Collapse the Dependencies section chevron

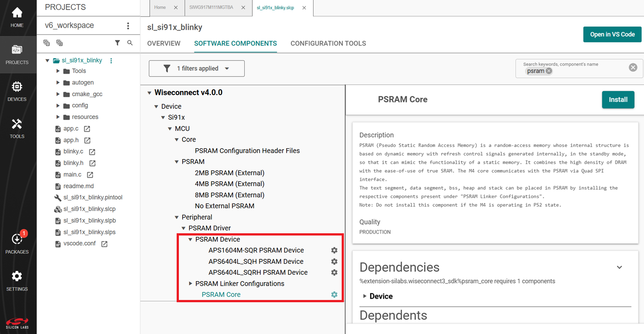(x=619, y=267)
